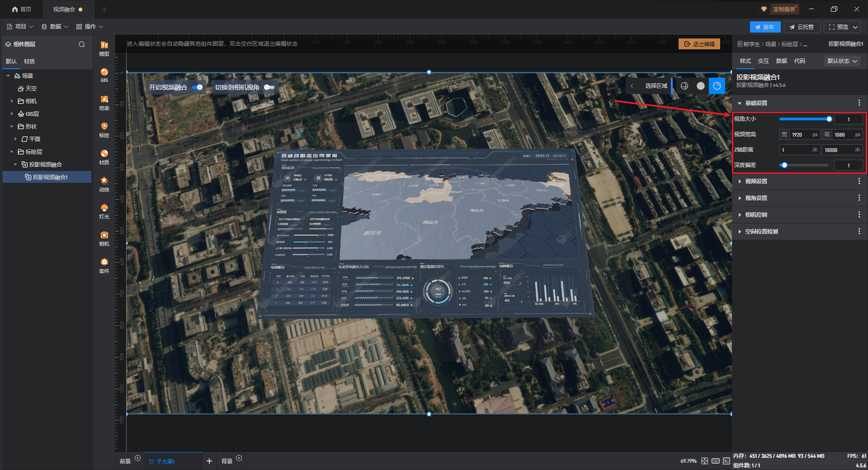Expand the 视频设置 section
This screenshot has height=470, width=868.
tap(740, 181)
